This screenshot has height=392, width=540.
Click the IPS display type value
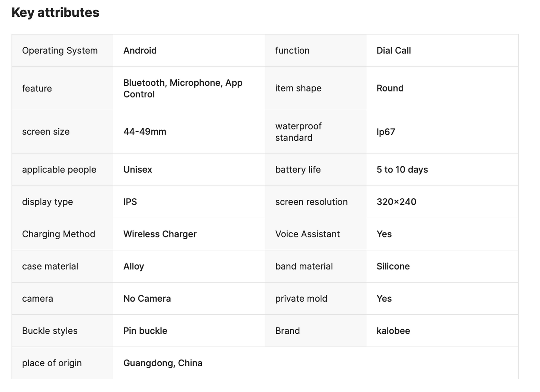(130, 202)
